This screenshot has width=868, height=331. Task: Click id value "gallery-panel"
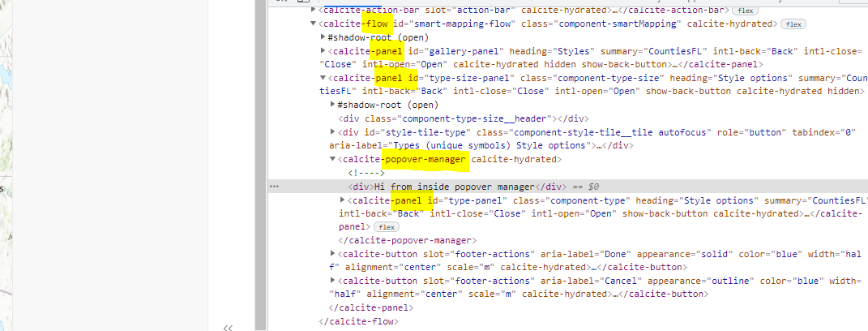464,51
